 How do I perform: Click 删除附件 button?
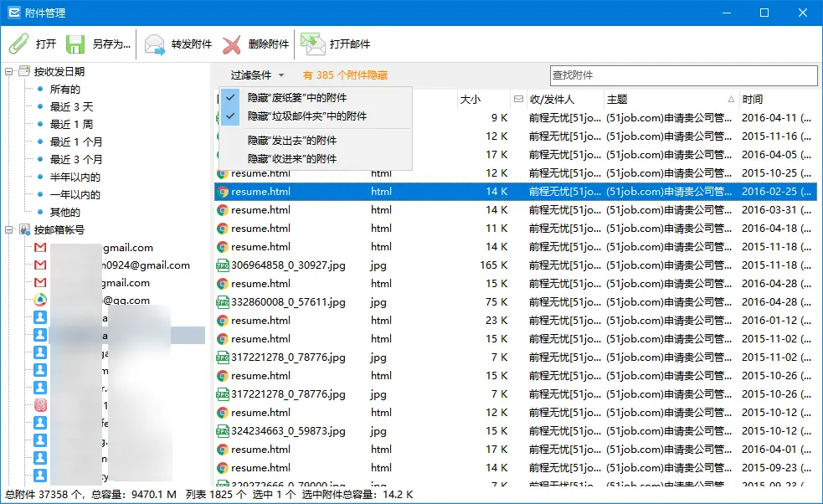[268, 44]
